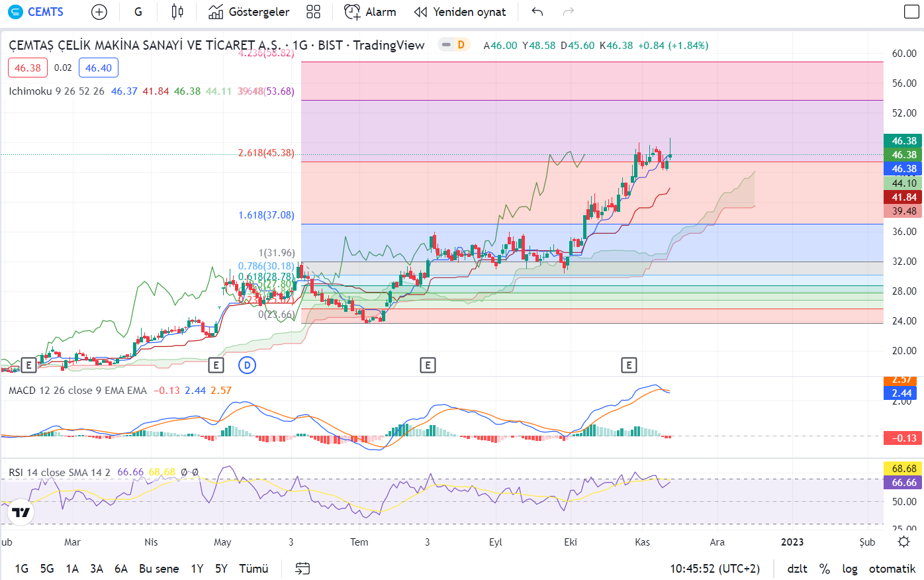Click the purple 66.66 RSI axis label
Screen dimensions: 924x580
(903, 483)
